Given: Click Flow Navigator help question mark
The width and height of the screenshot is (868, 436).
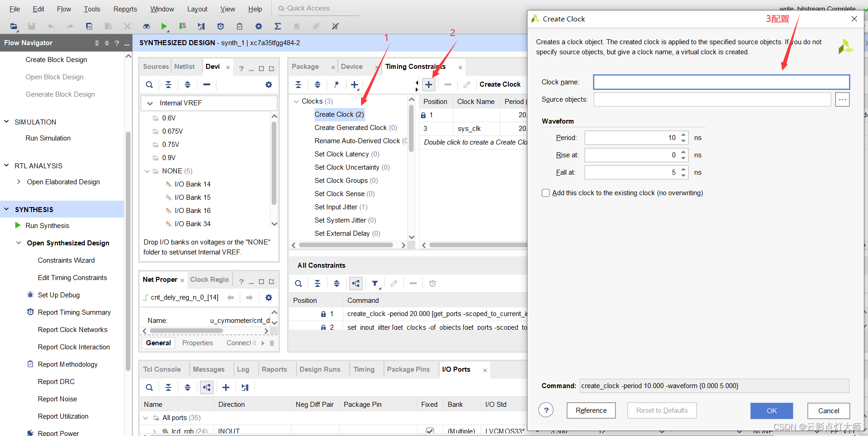Looking at the screenshot, I should (x=117, y=43).
